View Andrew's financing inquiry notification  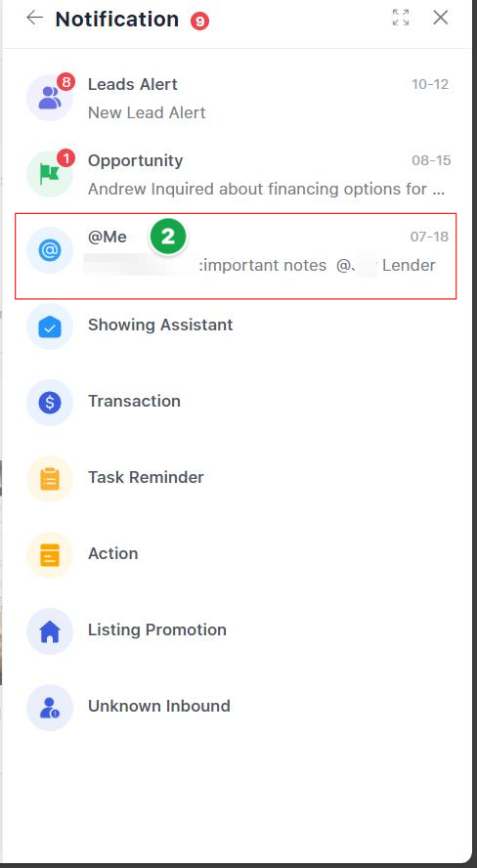click(x=266, y=190)
